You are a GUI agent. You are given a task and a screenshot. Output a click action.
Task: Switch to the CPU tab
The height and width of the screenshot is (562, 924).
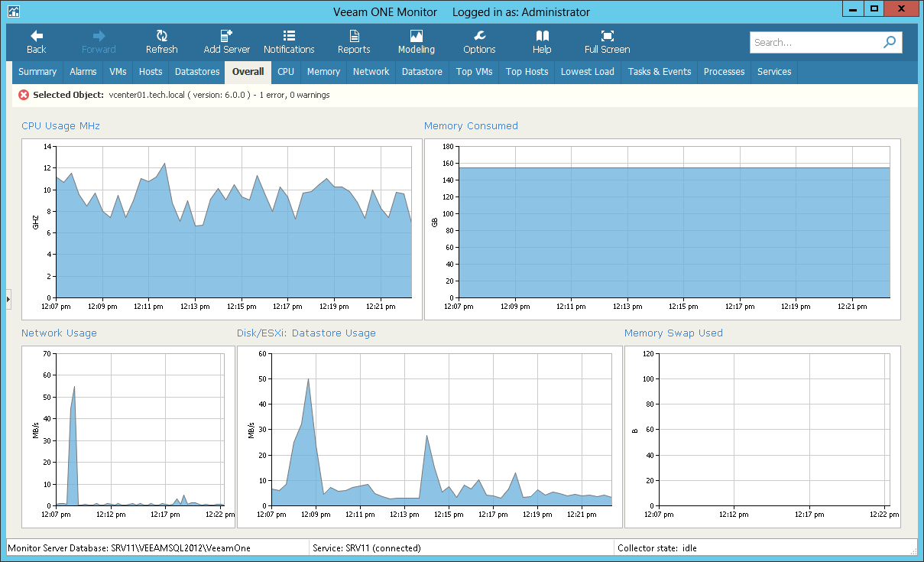(x=286, y=72)
